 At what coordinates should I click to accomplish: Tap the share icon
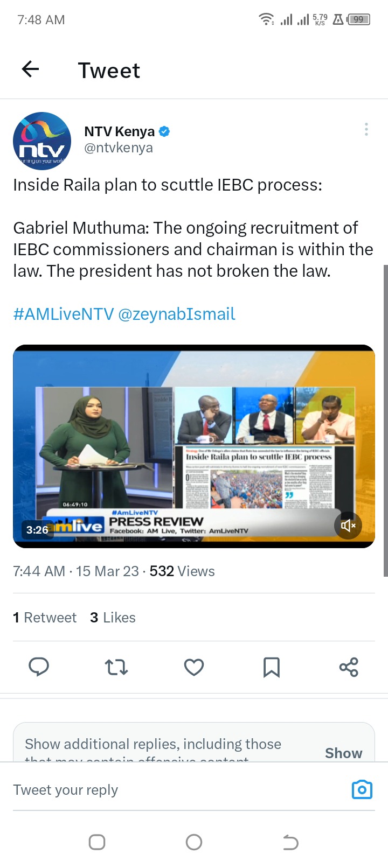[349, 667]
